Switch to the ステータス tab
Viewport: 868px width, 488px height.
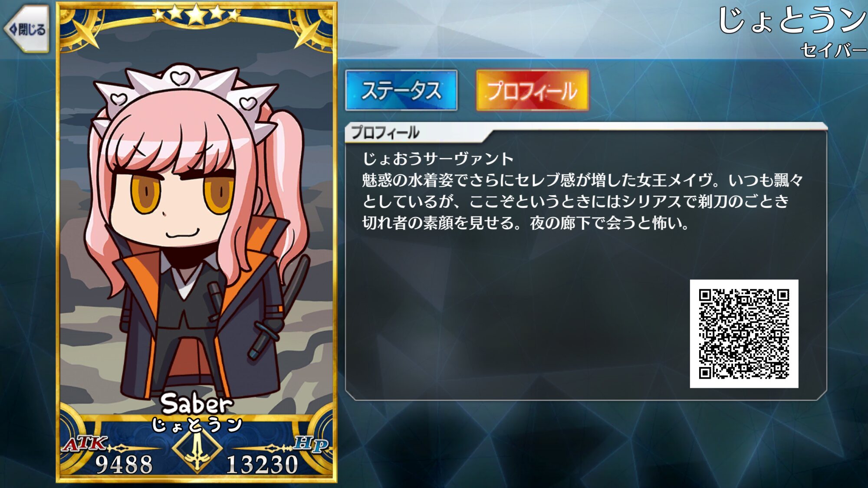coord(401,90)
